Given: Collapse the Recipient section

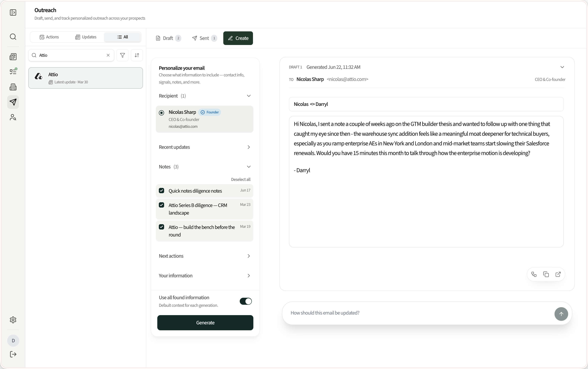Looking at the screenshot, I should coord(248,96).
